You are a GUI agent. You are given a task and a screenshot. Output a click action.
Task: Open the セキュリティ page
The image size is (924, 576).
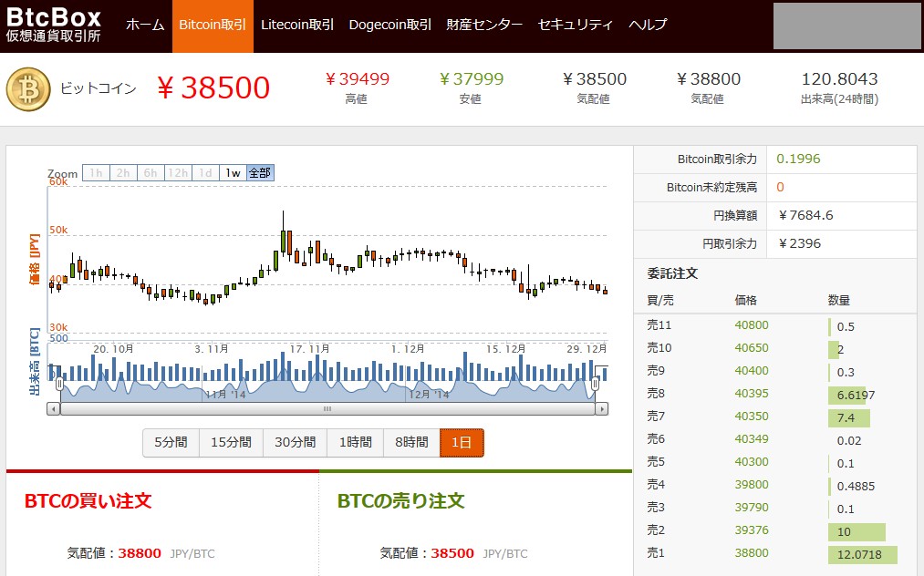click(576, 25)
